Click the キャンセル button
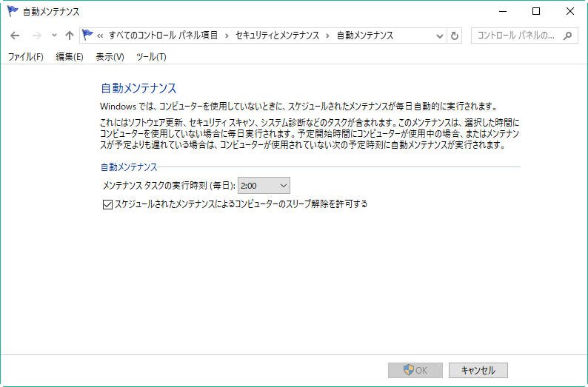Image resolution: width=588 pixels, height=387 pixels. 478,370
